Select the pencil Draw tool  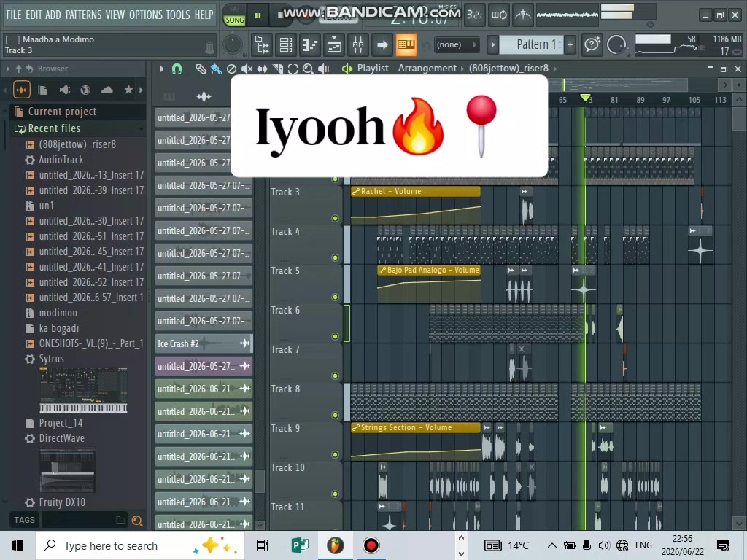tap(201, 69)
